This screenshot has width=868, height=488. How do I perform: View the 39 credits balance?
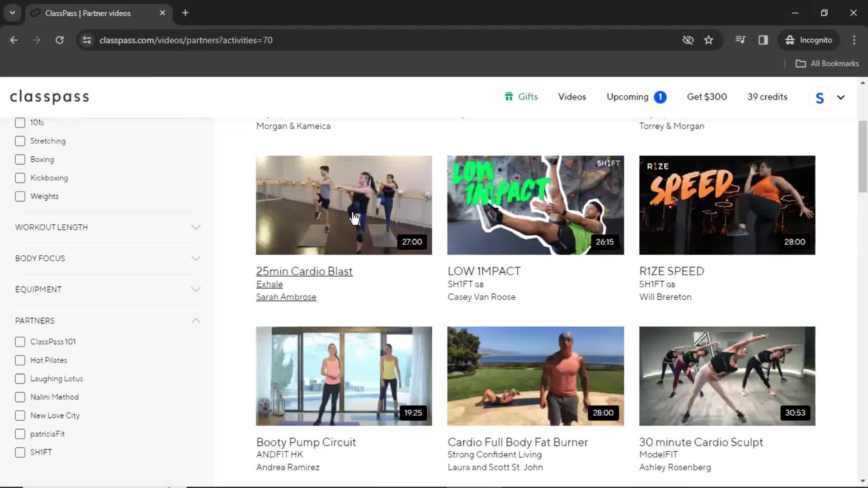pyautogui.click(x=767, y=97)
